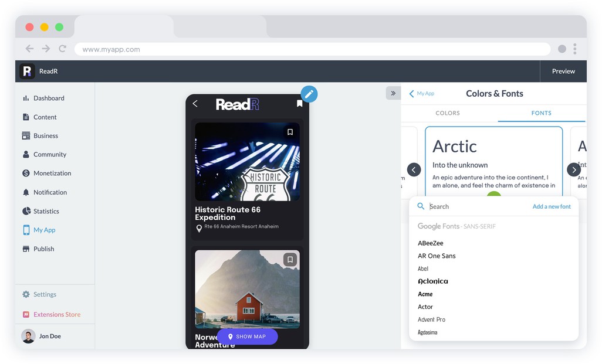Click the Add a new font link
602x364 pixels.
552,206
